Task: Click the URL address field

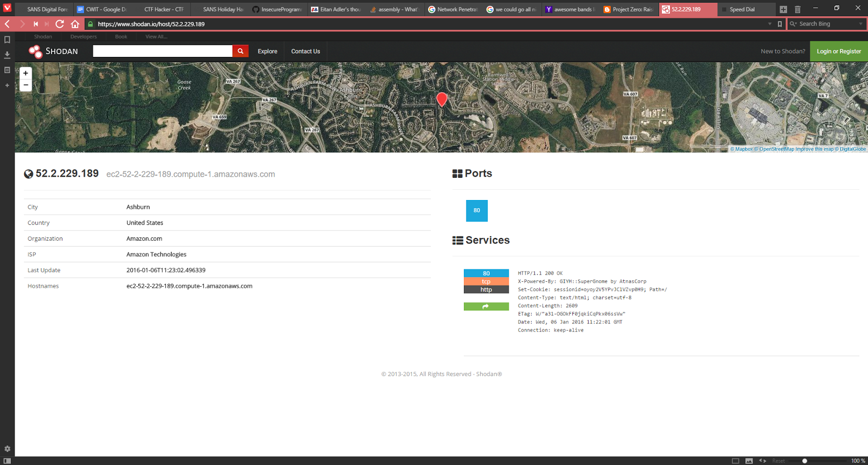Action: 429,24
